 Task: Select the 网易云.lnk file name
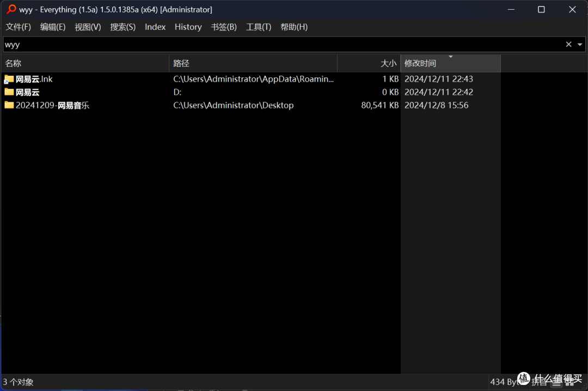(x=34, y=79)
